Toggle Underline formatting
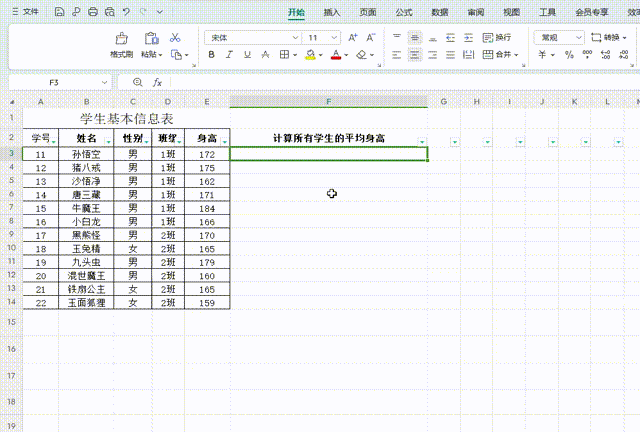 pyautogui.click(x=247, y=54)
